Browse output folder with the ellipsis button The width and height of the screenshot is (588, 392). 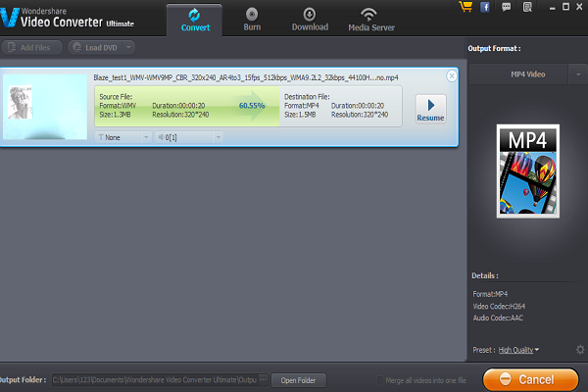click(264, 380)
